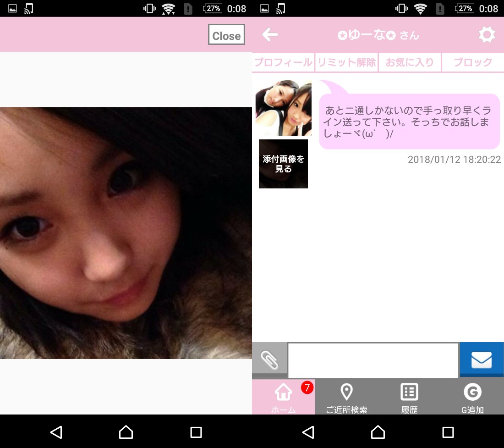Image resolution: width=504 pixels, height=448 pixels.
Task: View attachment via 添付画像を見る thumbnail
Action: point(283,164)
